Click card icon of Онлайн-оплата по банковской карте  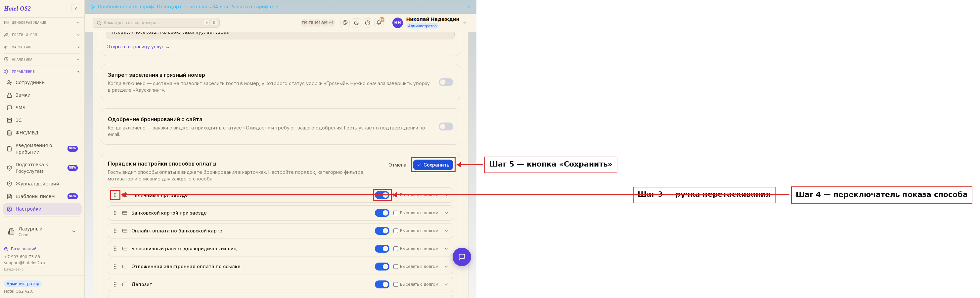(124, 231)
